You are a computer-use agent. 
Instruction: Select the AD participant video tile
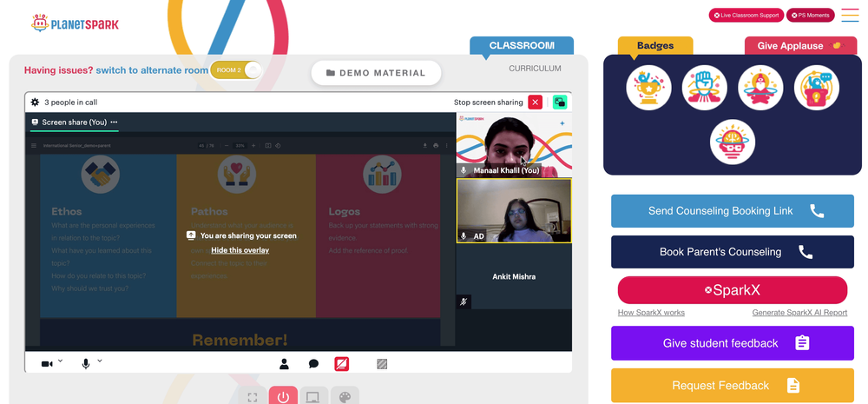tap(514, 210)
